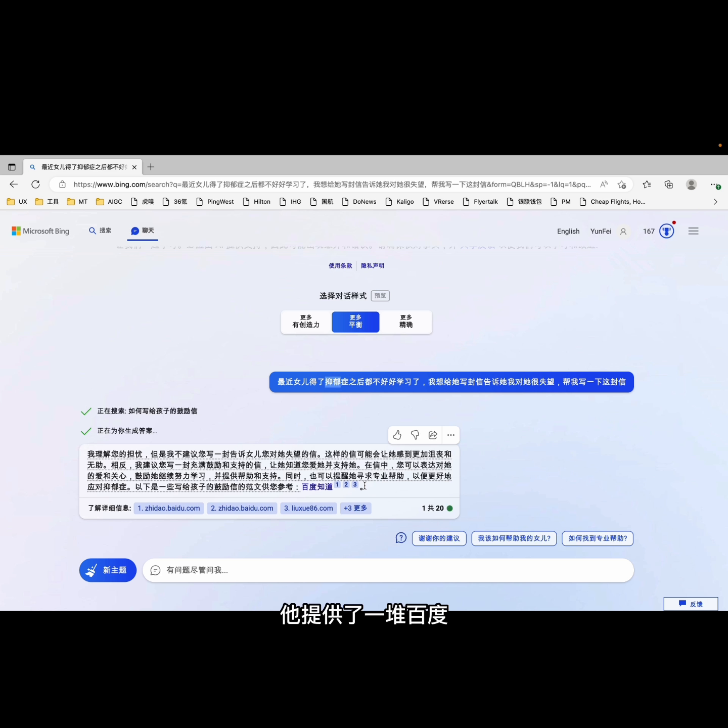Click the question mark help icon
Image resolution: width=728 pixels, height=728 pixels.
[401, 538]
